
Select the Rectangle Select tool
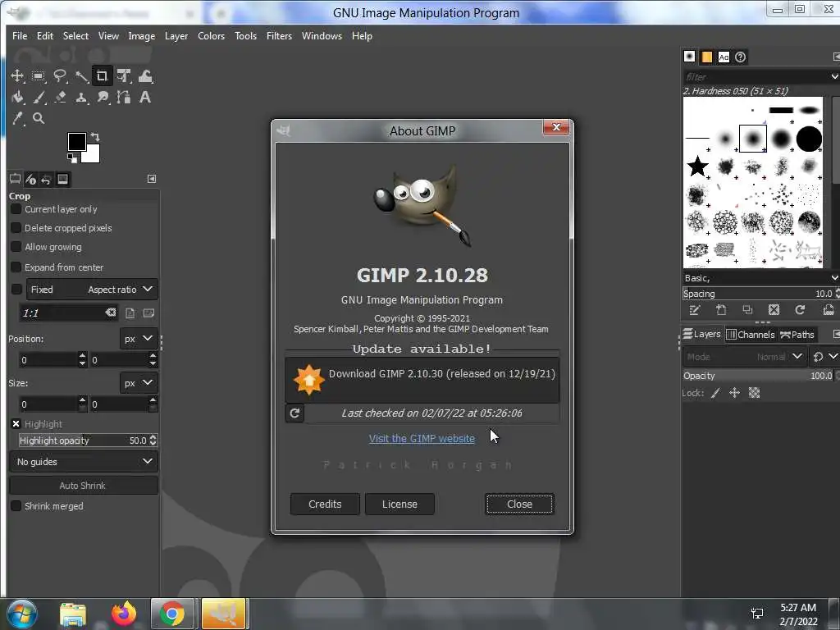click(38, 76)
